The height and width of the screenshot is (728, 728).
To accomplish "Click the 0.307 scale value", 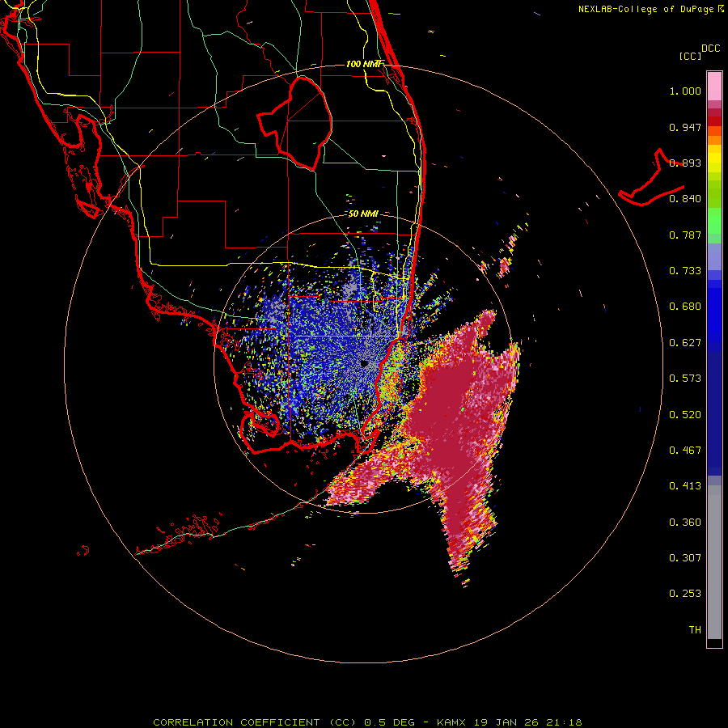I will pos(685,558).
